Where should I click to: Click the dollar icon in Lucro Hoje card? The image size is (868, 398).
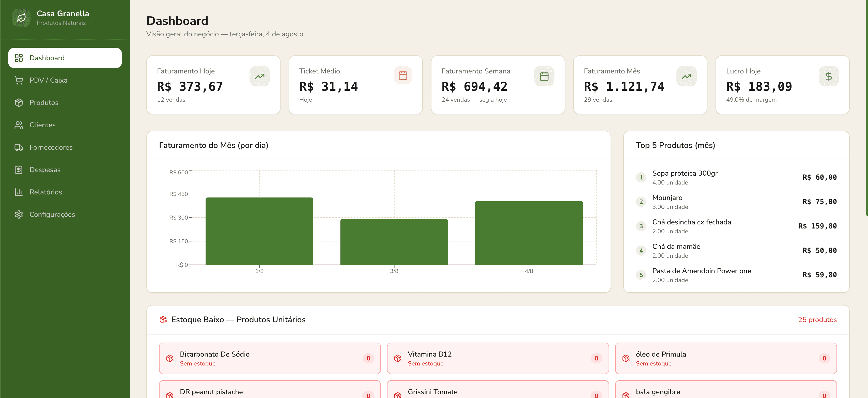point(829,76)
